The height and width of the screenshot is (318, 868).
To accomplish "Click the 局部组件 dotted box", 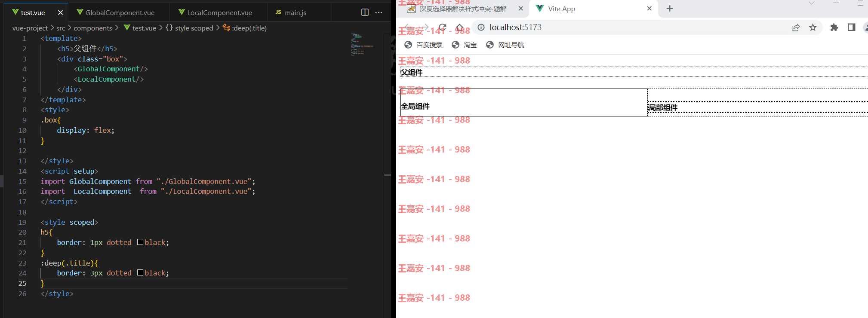I will pos(757,107).
